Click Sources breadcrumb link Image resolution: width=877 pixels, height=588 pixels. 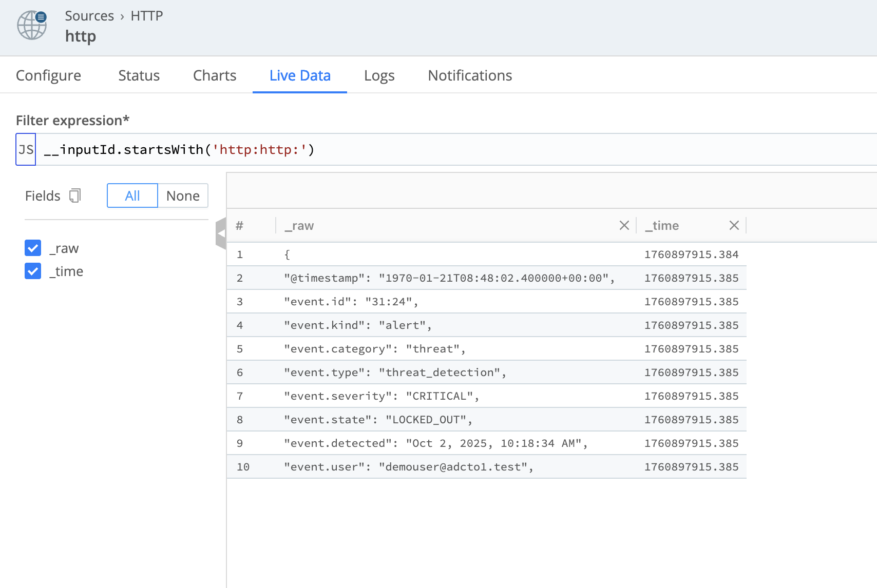pos(89,16)
